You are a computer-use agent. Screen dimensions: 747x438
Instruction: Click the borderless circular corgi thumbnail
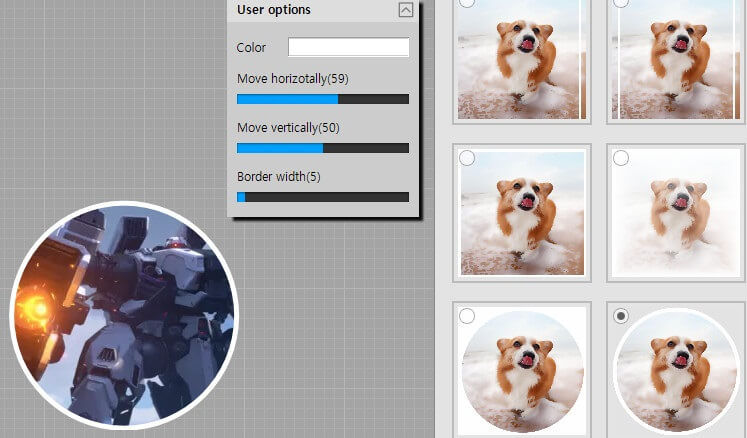[x=521, y=372]
